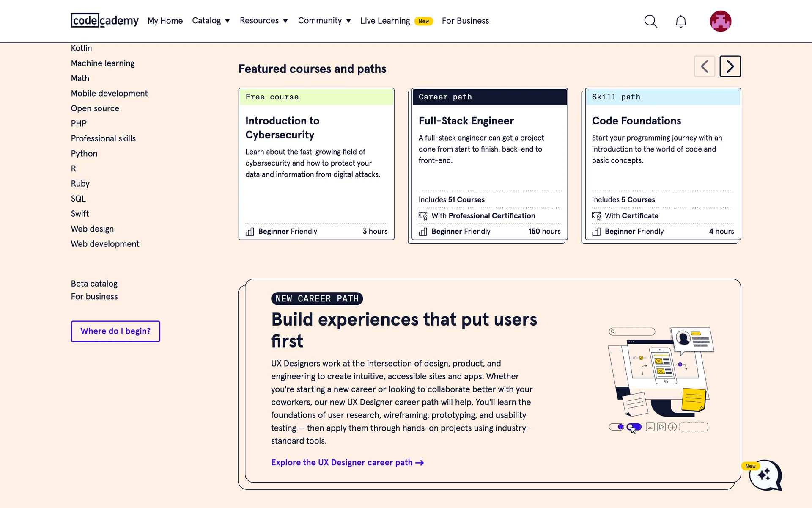Image resolution: width=812 pixels, height=508 pixels.
Task: Follow Explore the UX Designer career path link
Action: 347,462
